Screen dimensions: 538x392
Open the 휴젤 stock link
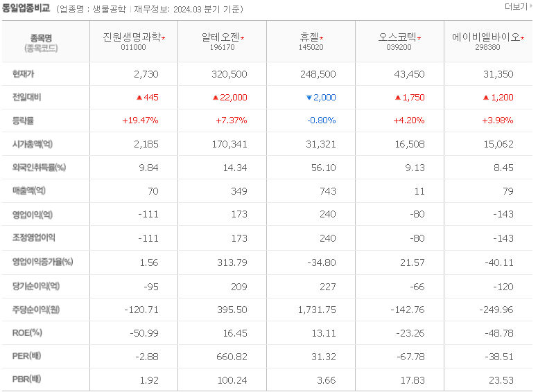pos(309,37)
